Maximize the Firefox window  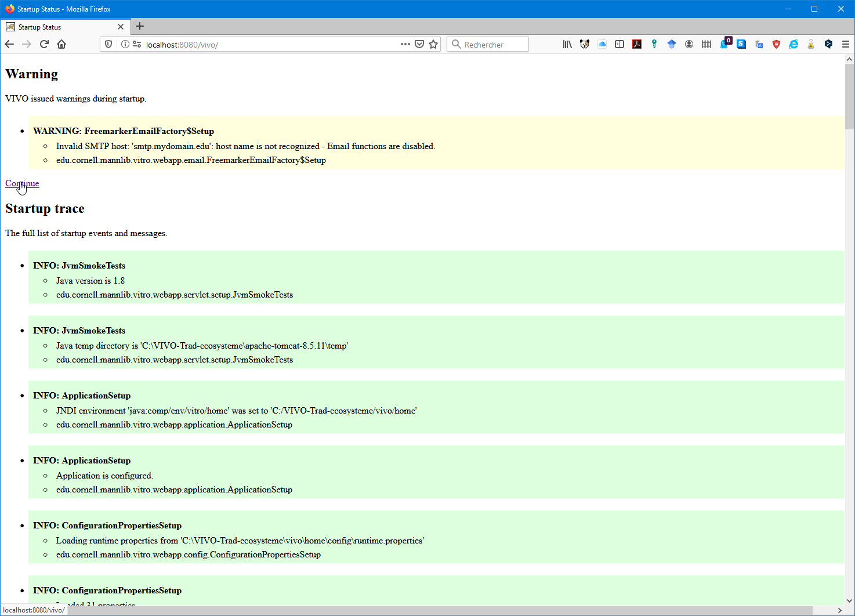tap(814, 9)
